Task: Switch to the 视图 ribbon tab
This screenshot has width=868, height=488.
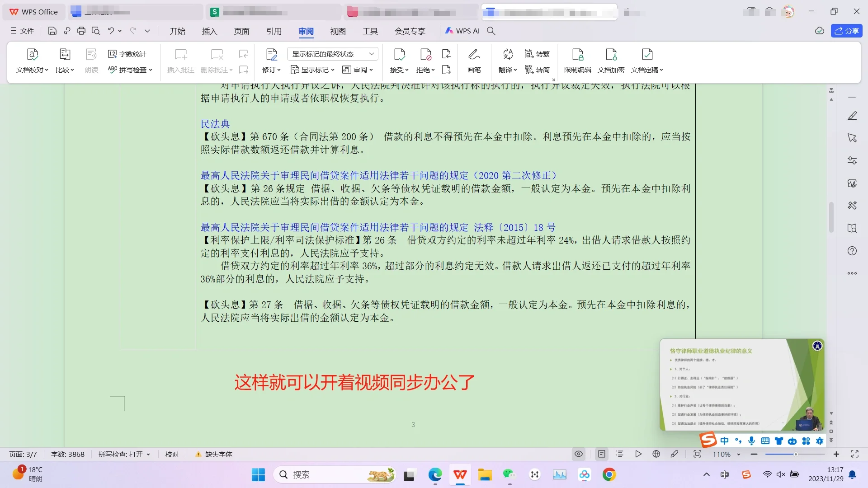Action: click(338, 31)
